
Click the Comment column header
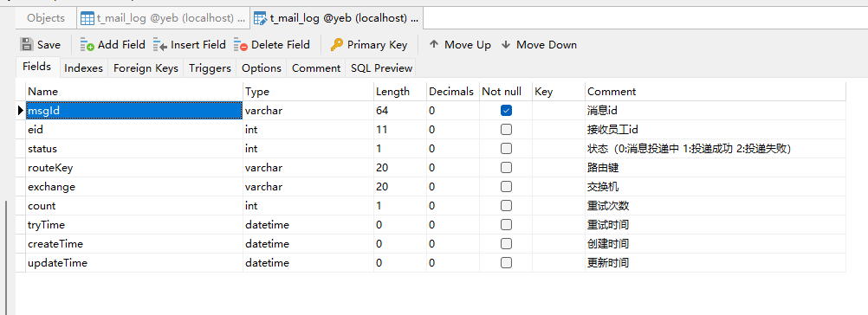tap(716, 91)
